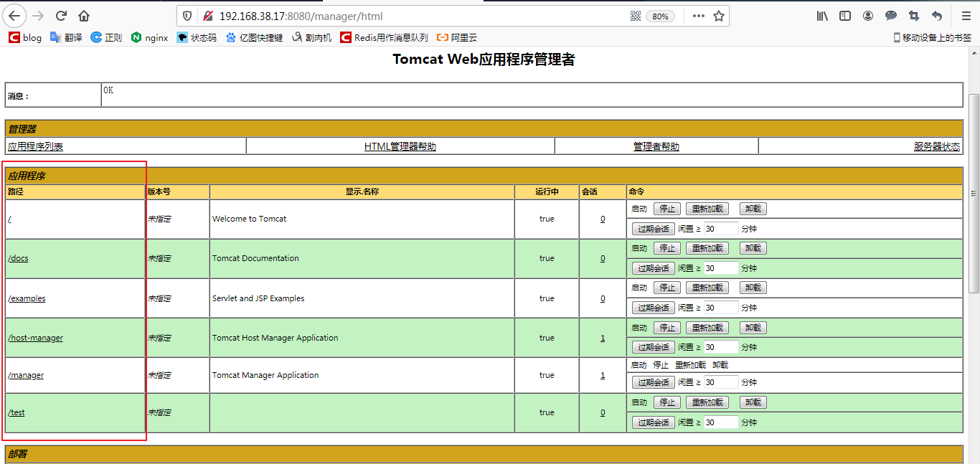The image size is (980, 464).
Task: Open the /manager application path
Action: (x=26, y=375)
